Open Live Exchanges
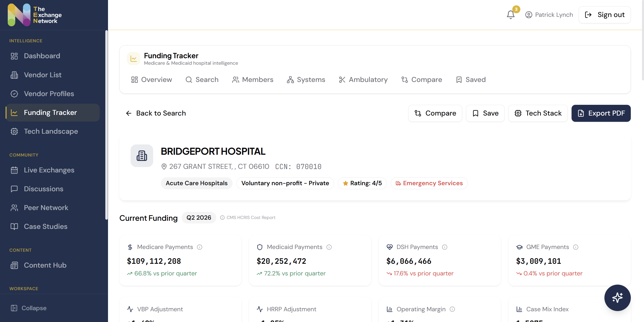The height and width of the screenshot is (322, 644). tap(53, 170)
